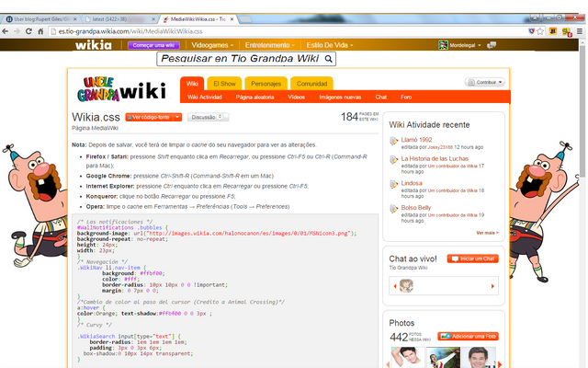Click the chat user avatar thumbnail
The height and width of the screenshot is (368, 588).
click(406, 286)
